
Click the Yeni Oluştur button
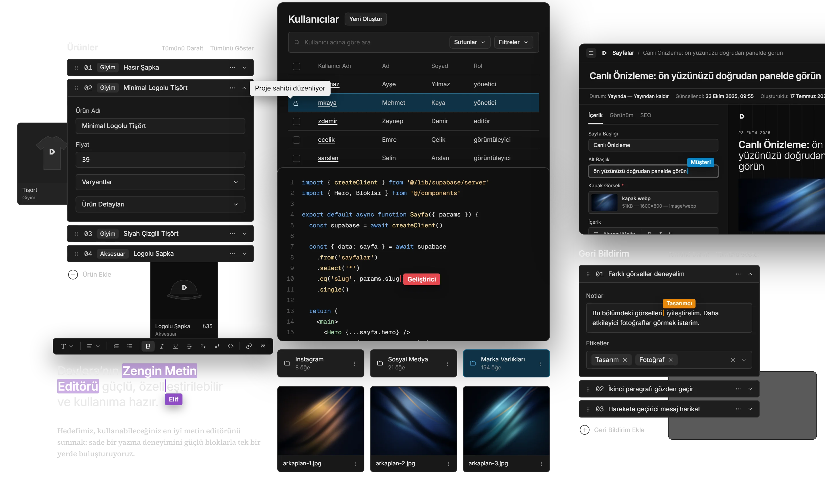coord(365,19)
